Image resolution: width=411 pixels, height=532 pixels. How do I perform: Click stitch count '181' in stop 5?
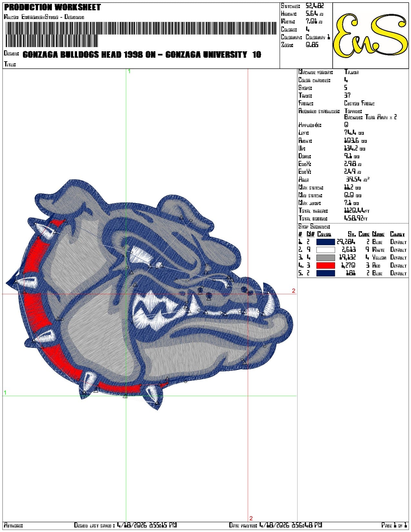pyautogui.click(x=351, y=273)
